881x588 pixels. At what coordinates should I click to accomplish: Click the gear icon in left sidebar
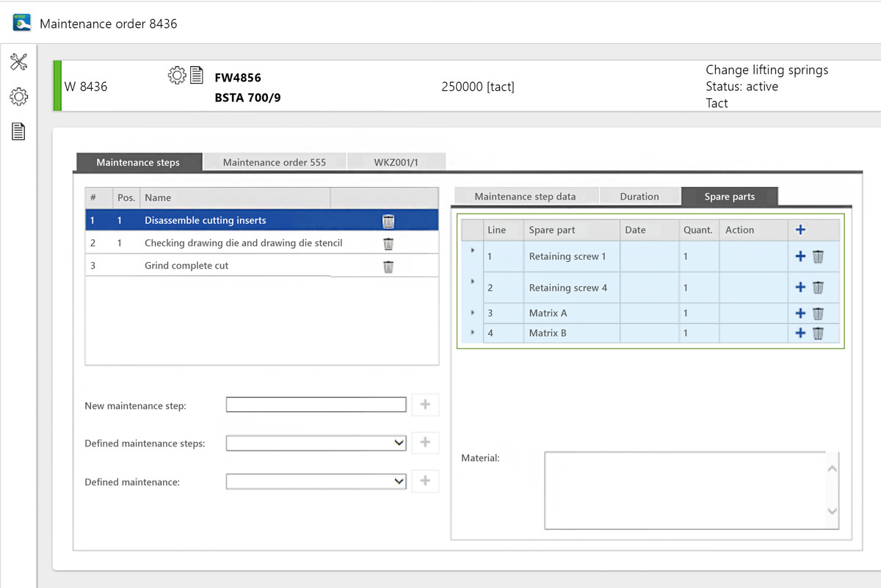18,96
